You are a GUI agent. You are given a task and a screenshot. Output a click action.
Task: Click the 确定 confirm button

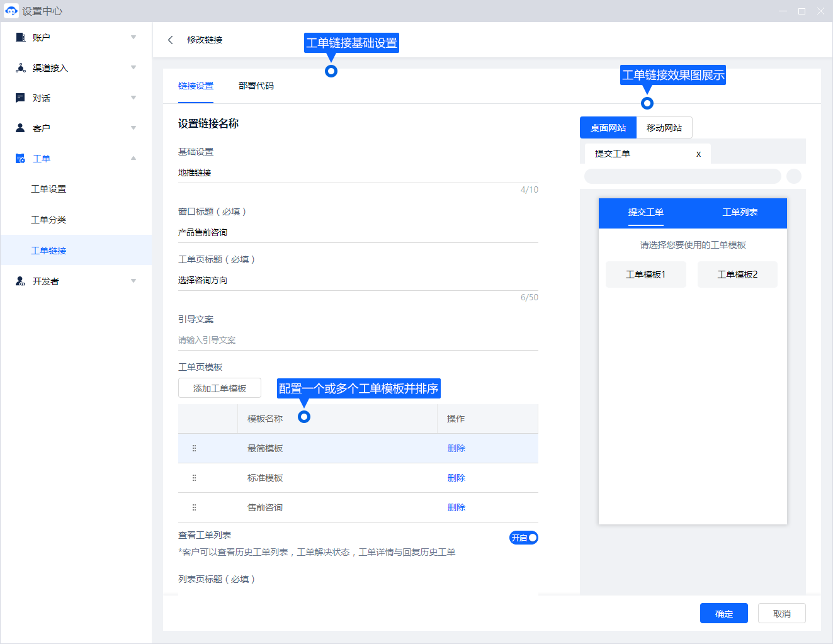(x=723, y=613)
